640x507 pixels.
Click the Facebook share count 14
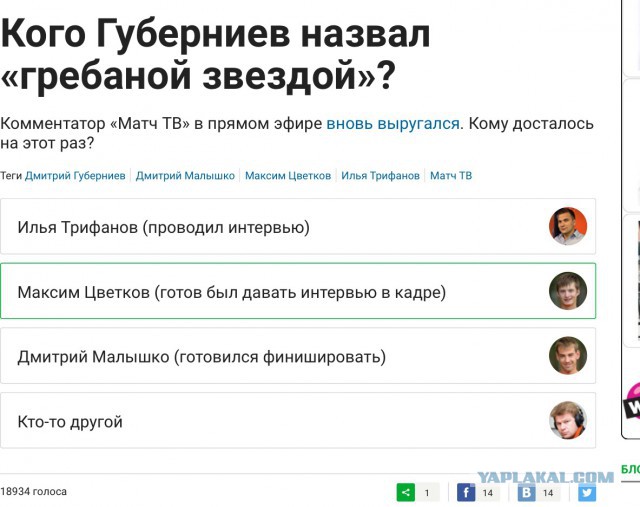487,493
